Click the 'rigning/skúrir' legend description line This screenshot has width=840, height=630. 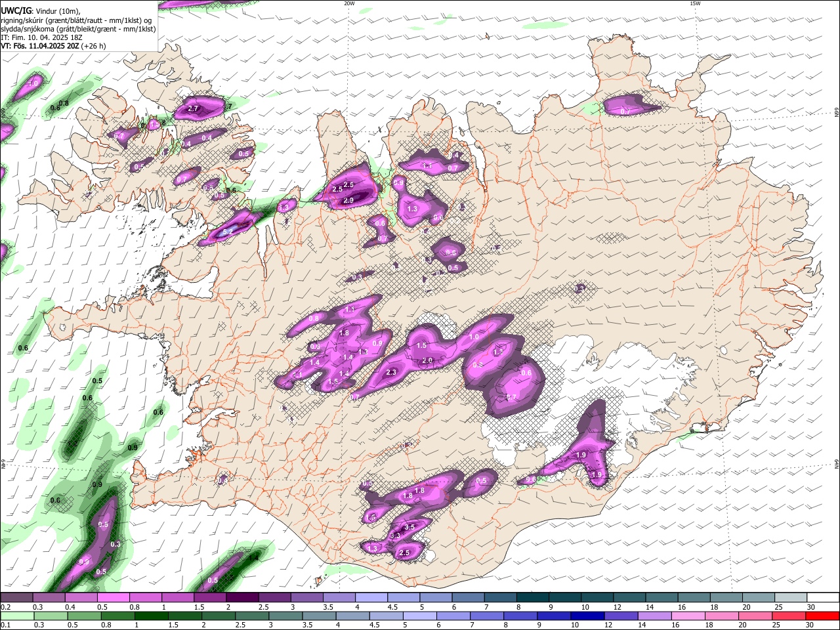coord(76,20)
